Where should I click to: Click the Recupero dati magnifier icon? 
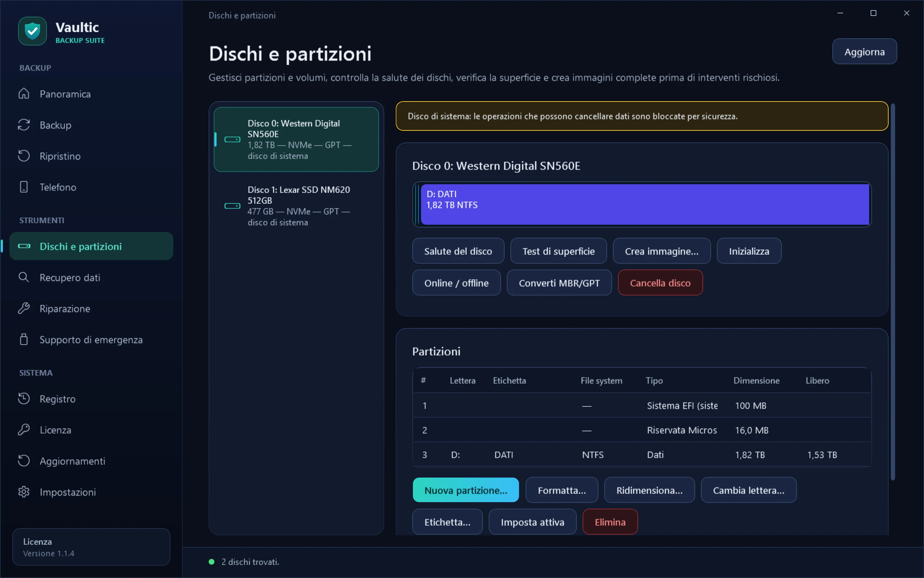[x=24, y=277]
